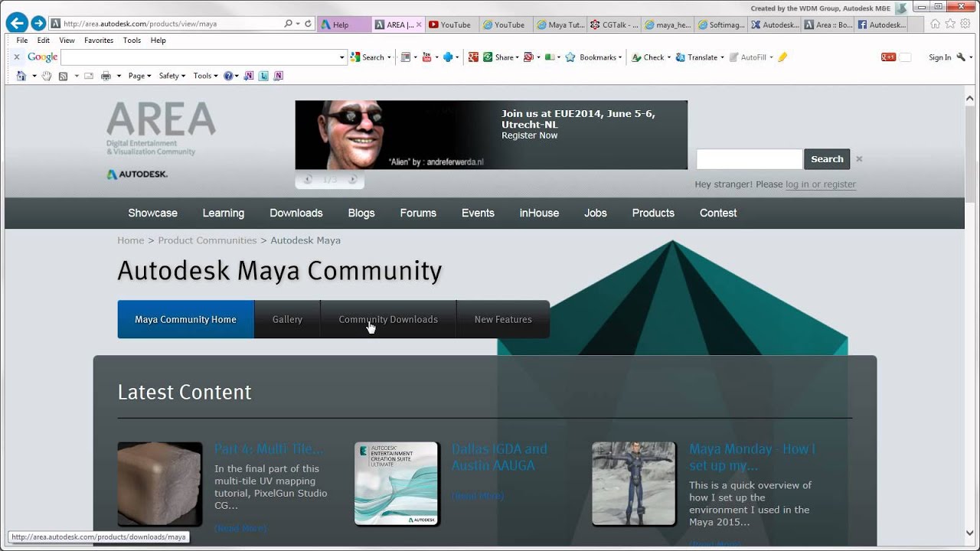Open the New Features tab

tap(503, 319)
